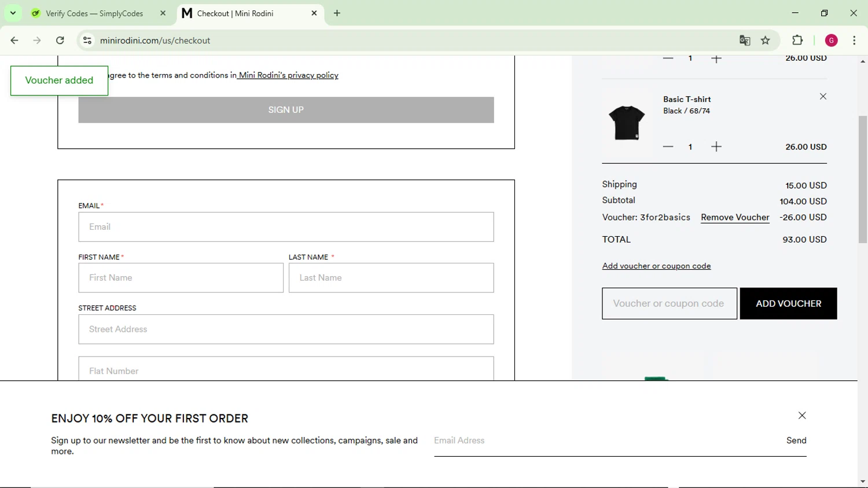Focus the Voucher or coupon code field
868x488 pixels.
tap(670, 303)
